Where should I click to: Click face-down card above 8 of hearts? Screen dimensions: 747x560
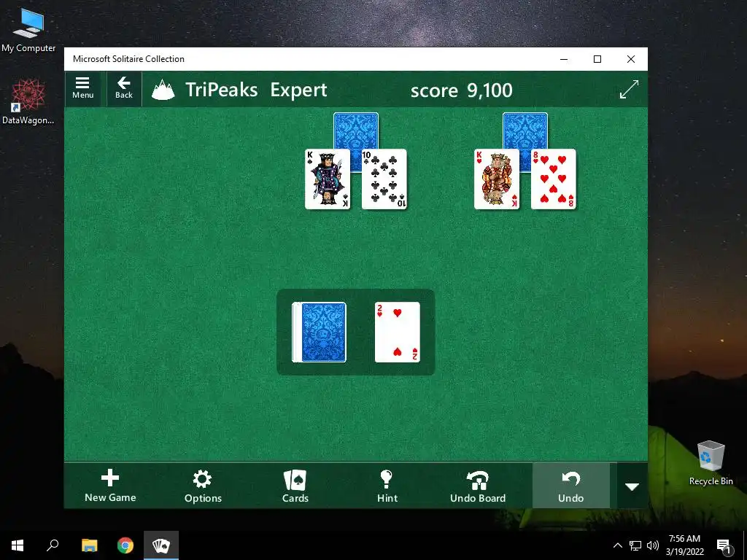click(525, 131)
